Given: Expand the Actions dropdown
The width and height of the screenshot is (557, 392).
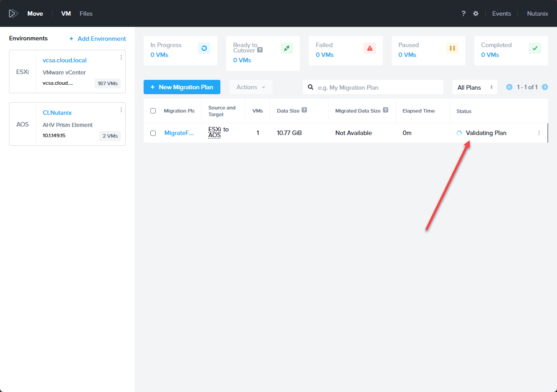Looking at the screenshot, I should (251, 87).
